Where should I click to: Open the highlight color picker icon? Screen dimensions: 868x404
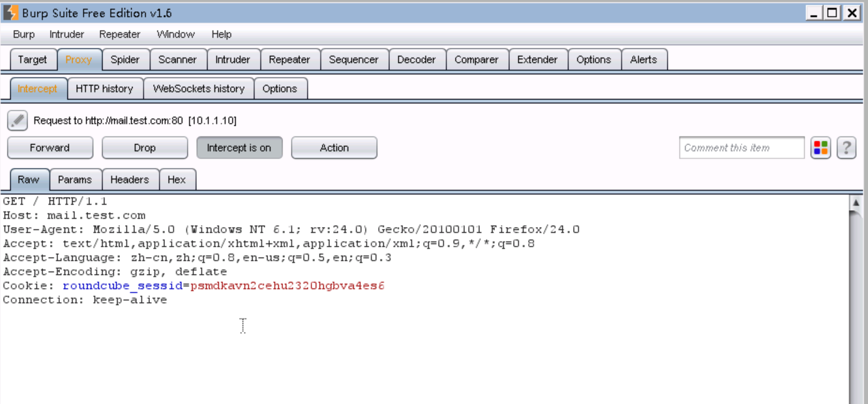(x=821, y=148)
